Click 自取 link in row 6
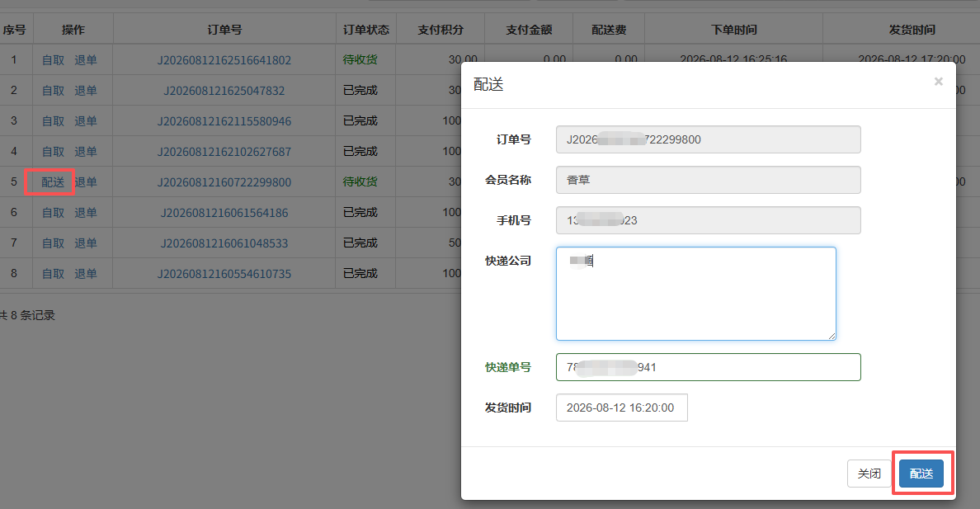Screen dimensions: 980x509 click(53, 213)
